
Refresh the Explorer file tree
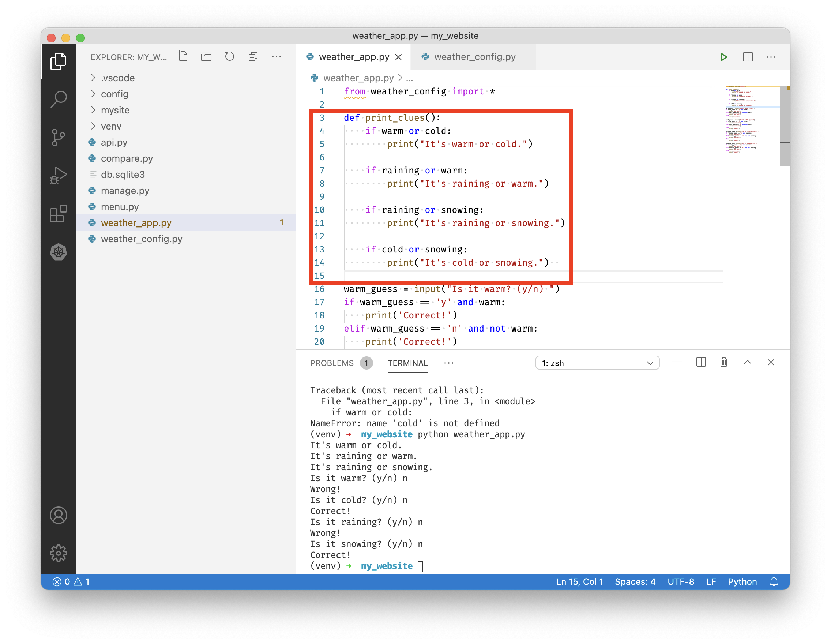(229, 57)
